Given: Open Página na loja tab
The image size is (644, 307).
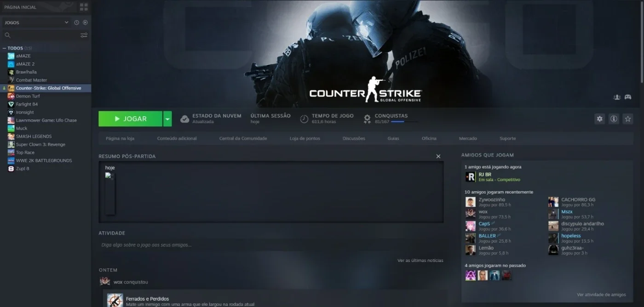Looking at the screenshot, I should pyautogui.click(x=120, y=138).
